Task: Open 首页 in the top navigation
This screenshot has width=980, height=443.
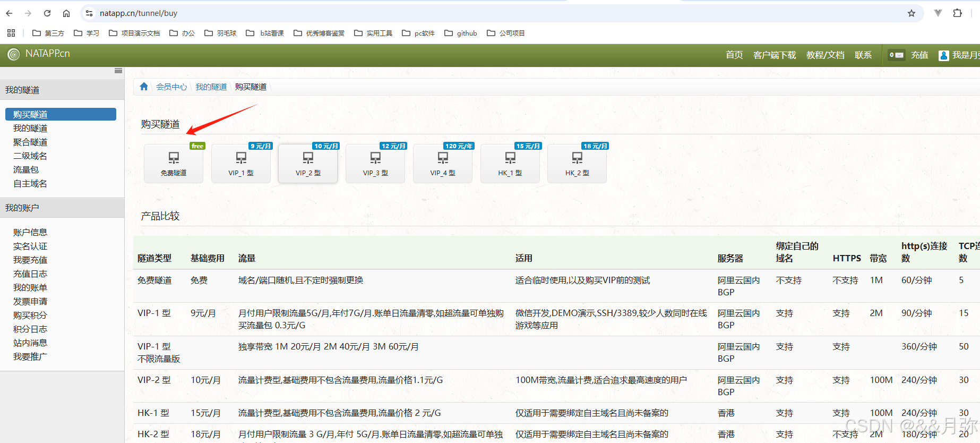Action: (x=734, y=55)
